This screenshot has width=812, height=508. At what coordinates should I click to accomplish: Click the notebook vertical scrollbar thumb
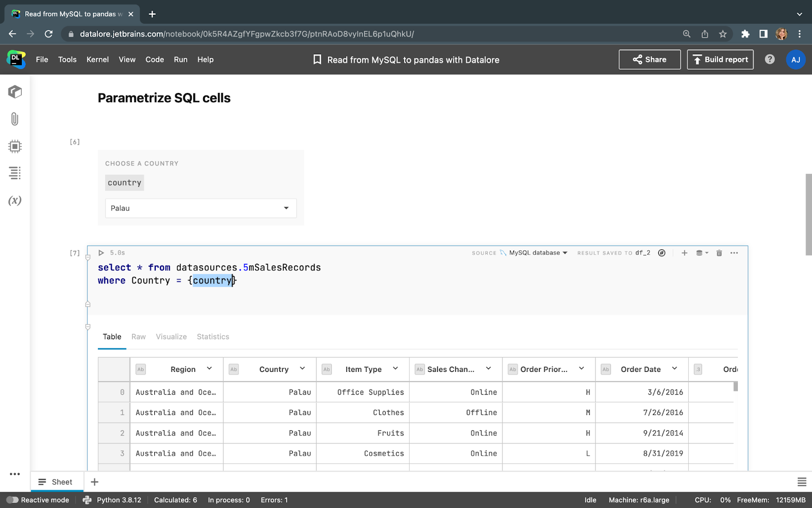(808, 214)
